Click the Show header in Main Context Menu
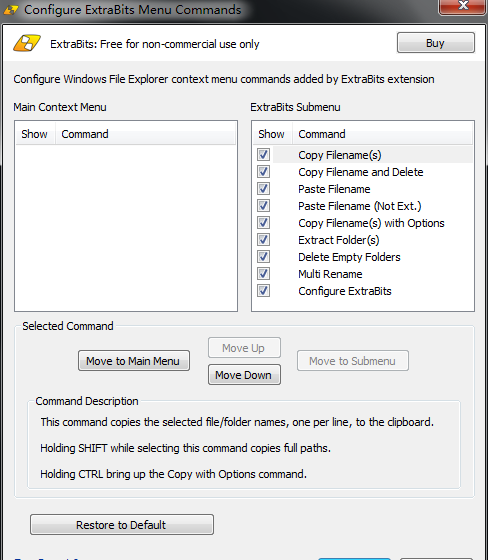The image size is (488, 560). [35, 134]
